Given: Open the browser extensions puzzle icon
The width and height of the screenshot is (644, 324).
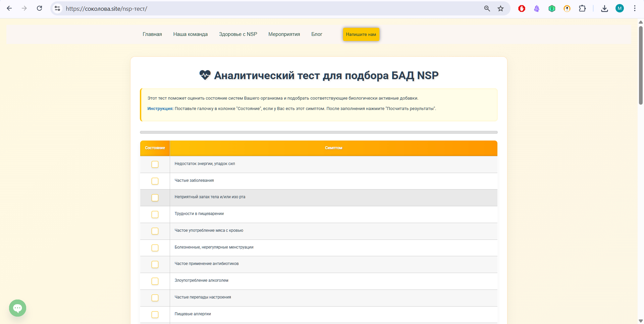Looking at the screenshot, I should (x=582, y=8).
